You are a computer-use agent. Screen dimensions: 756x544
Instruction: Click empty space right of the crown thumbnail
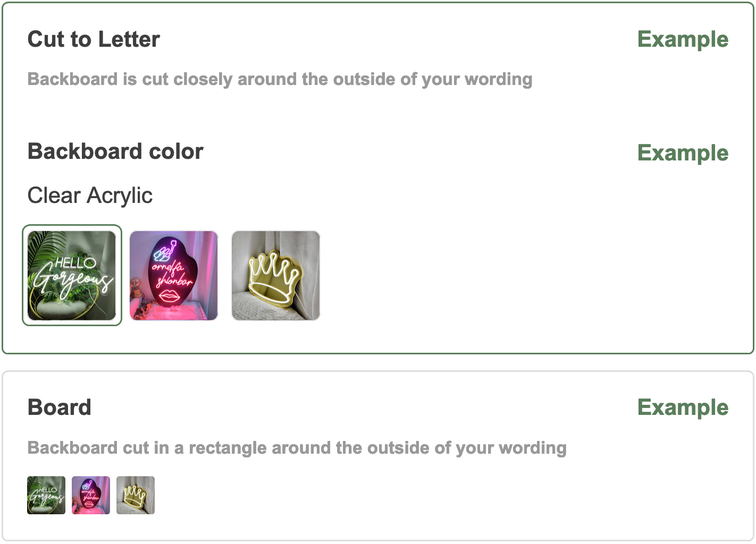[x=478, y=275]
